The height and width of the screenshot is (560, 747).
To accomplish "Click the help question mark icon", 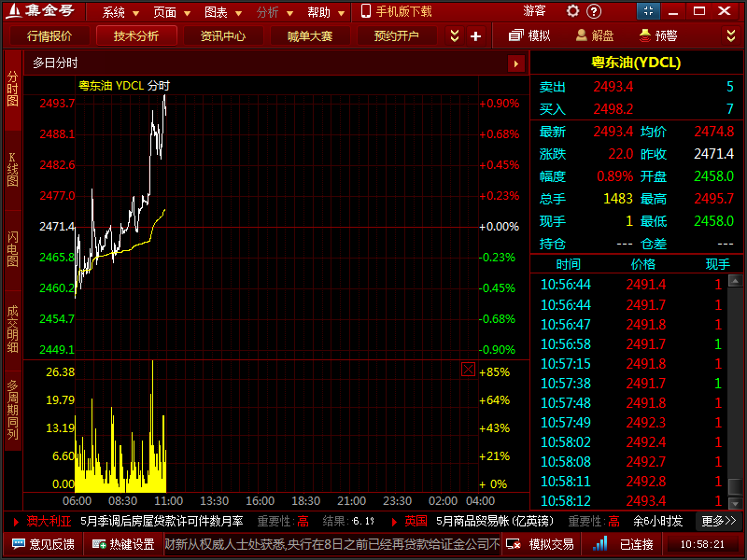I will click(594, 11).
